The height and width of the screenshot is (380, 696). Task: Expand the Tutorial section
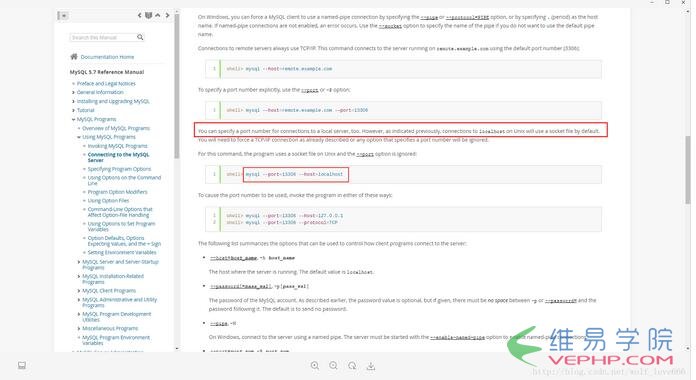point(73,110)
